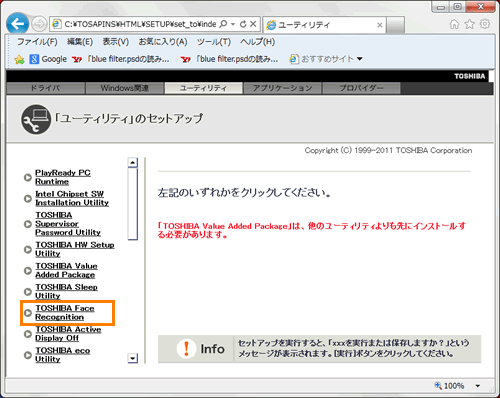Open the address bar dropdown arrow

pos(233,24)
